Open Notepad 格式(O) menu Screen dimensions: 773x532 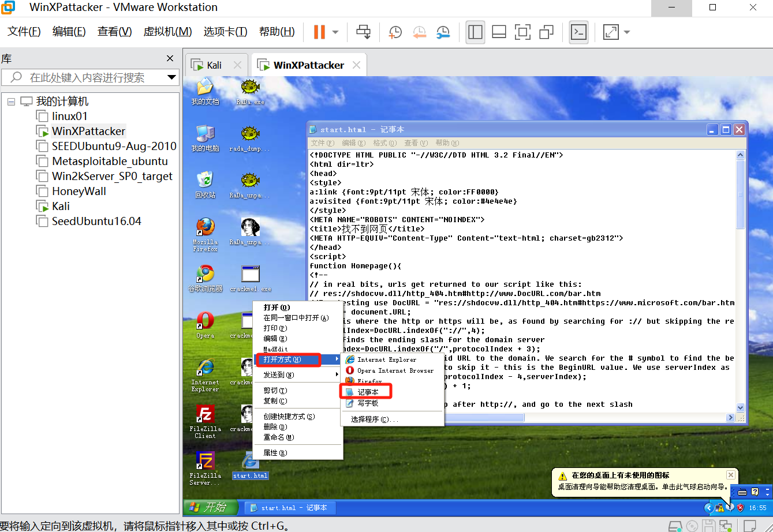pyautogui.click(x=384, y=143)
